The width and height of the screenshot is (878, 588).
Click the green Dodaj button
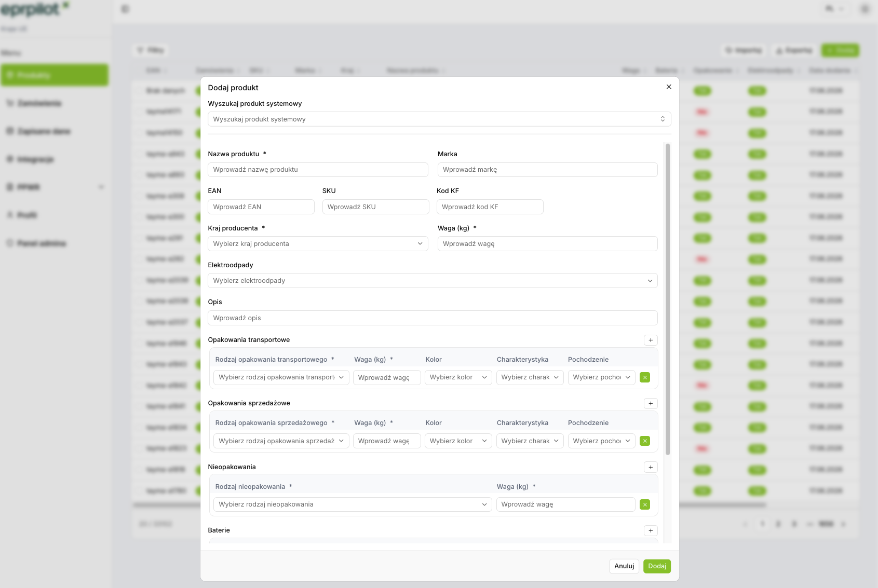657,566
